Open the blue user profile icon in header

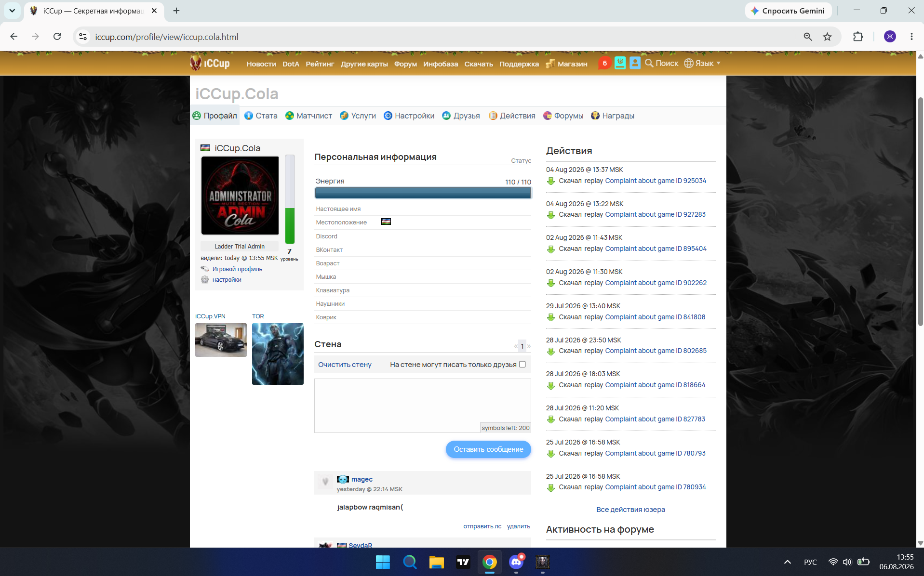[635, 63]
